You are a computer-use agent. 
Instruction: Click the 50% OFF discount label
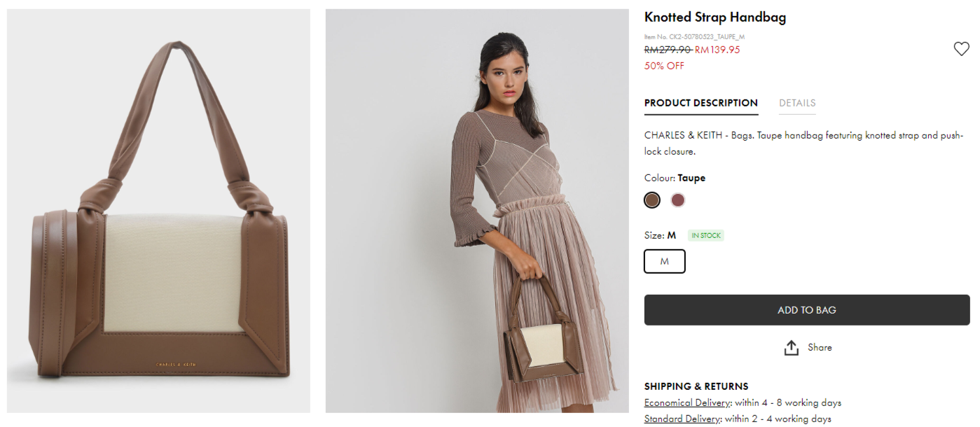[664, 66]
